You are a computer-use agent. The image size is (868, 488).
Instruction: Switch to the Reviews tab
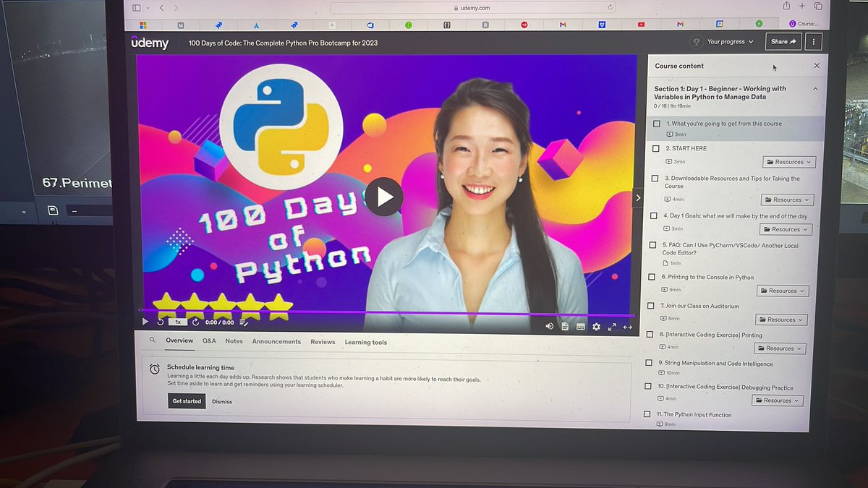pyautogui.click(x=323, y=342)
